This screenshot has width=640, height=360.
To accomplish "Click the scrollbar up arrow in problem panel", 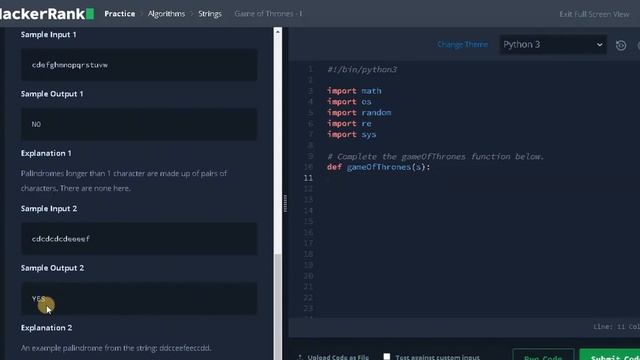I will 278,31.
